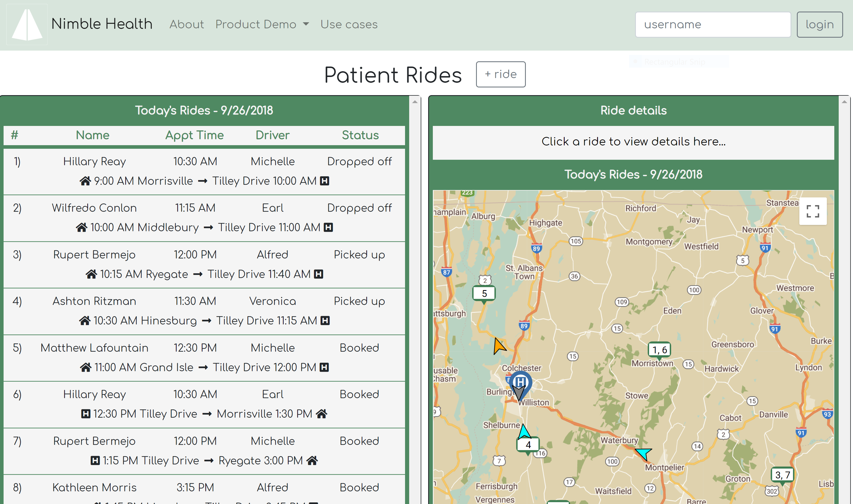
Task: Click the hospital pickup icon in ride 6
Action: click(x=85, y=414)
